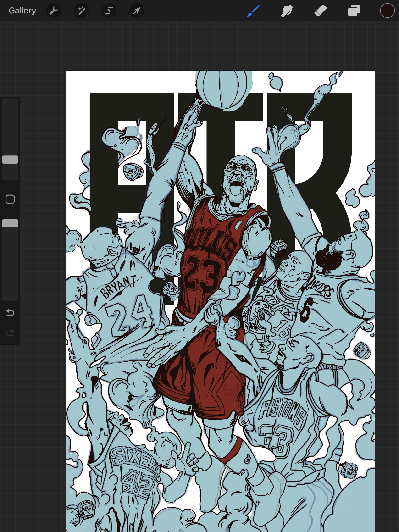Click the brush size slider handle

click(x=10, y=160)
